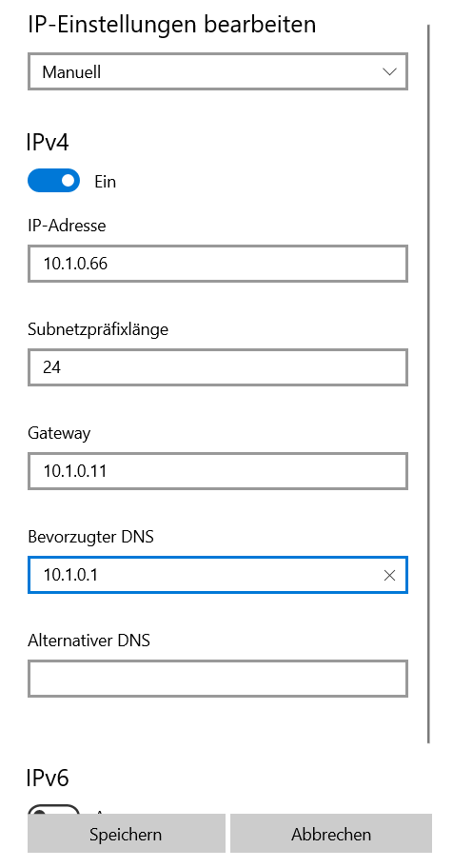Focus the Gateway field with 10.1.0.11
This screenshot has width=453, height=868.
[x=218, y=471]
